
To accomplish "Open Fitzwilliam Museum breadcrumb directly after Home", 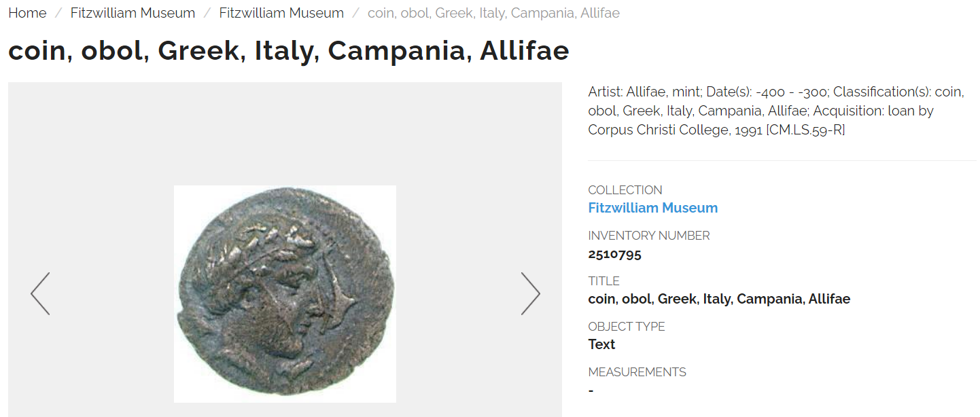I will (x=133, y=13).
